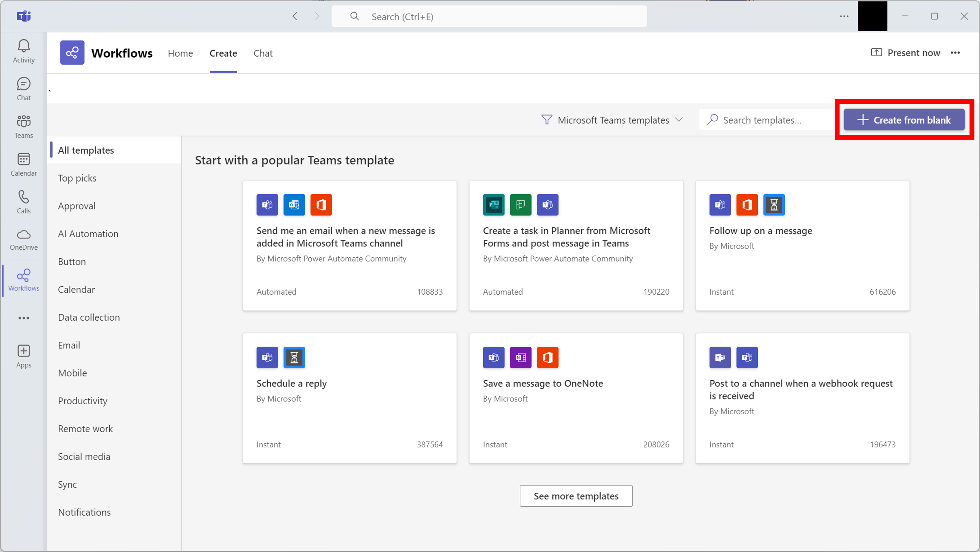Open the Activity bell icon

24,51
